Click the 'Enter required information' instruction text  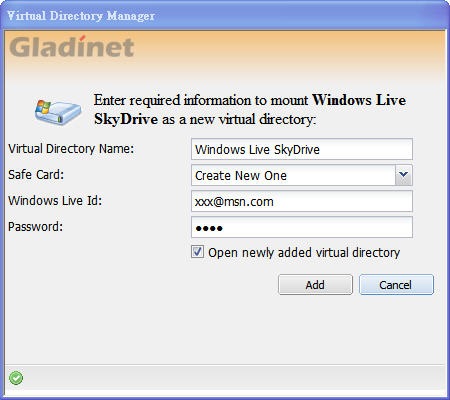pyautogui.click(x=250, y=109)
